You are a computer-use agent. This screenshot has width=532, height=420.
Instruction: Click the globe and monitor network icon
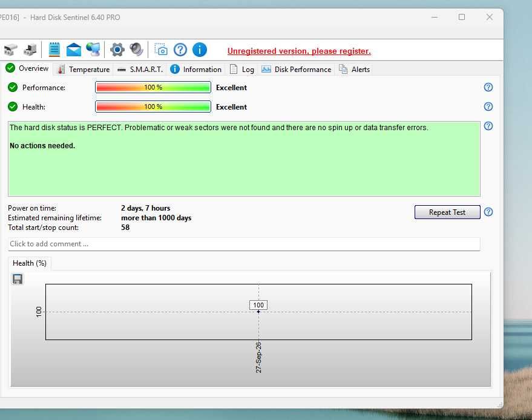[x=93, y=50]
